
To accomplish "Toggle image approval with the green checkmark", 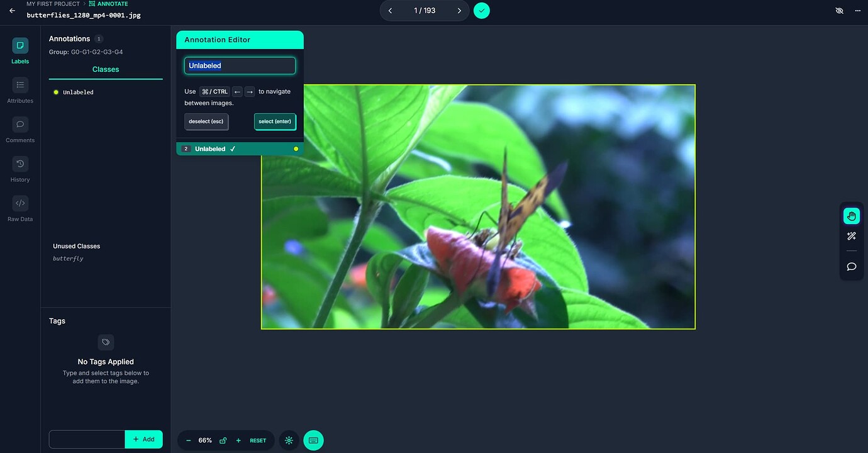I will 481,10.
